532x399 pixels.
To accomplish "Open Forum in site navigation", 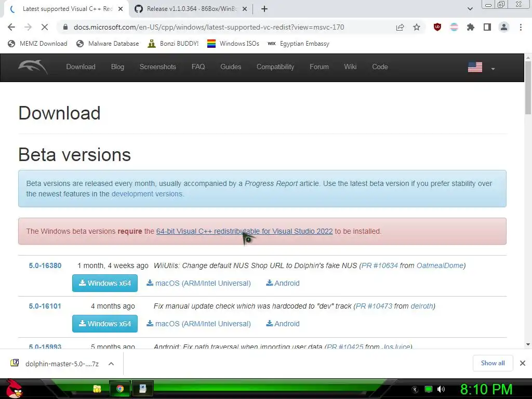I will (319, 67).
